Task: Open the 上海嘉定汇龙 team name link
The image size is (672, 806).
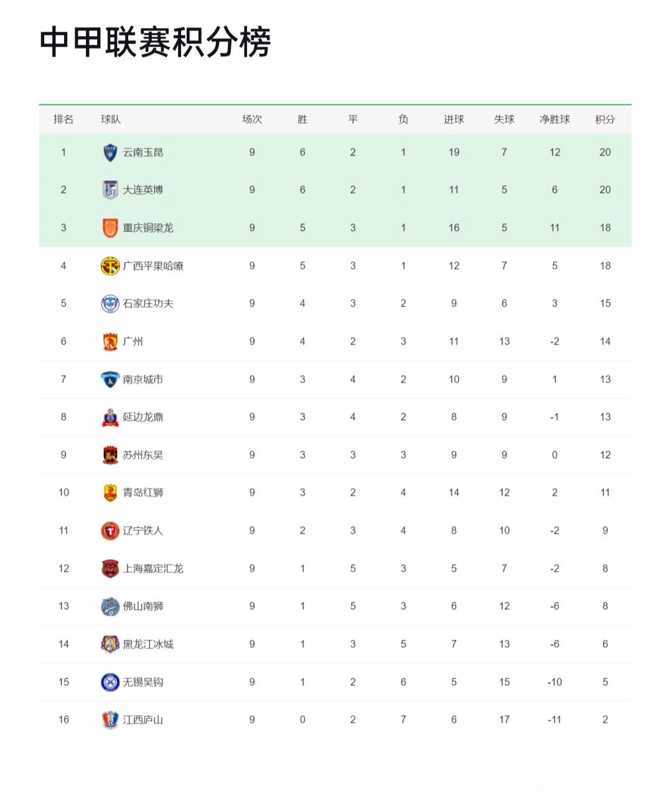Action: click(153, 568)
